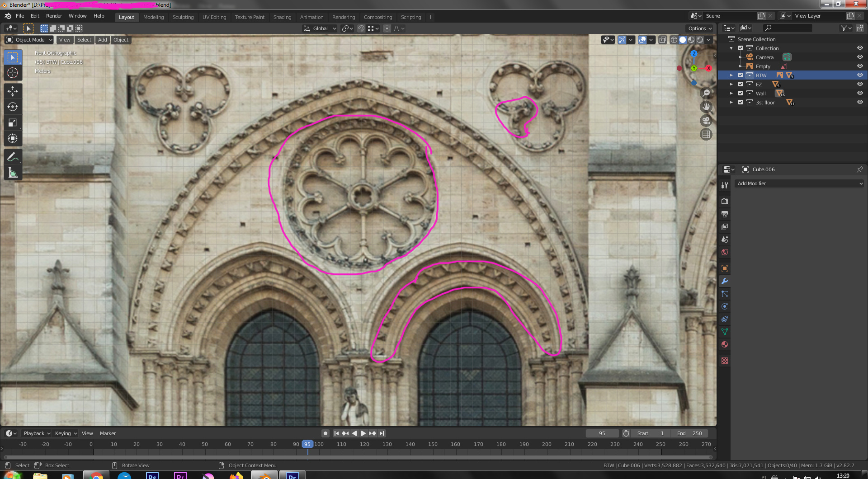Viewport: 868px width, 479px height.
Task: Click the new collection icon in the outliner
Action: [859, 28]
